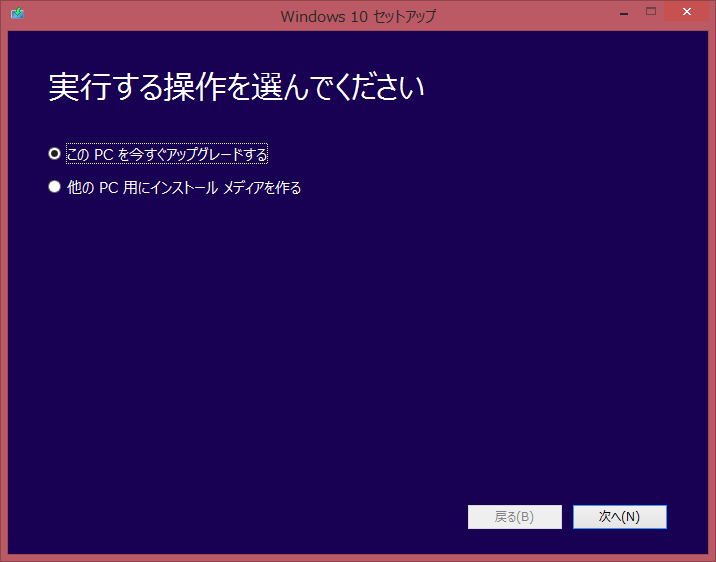Minimize the Windows 10 セットアップ window
Screen dimensions: 716x562
pos(624,12)
